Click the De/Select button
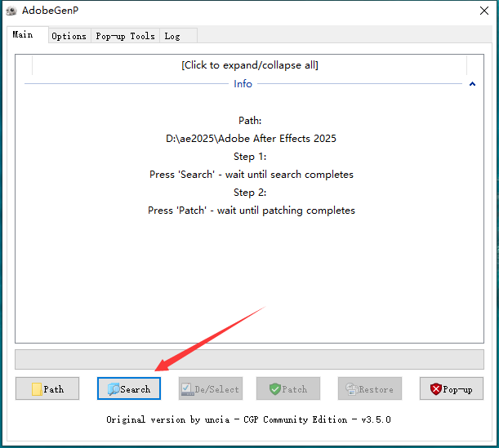Image resolution: width=499 pixels, height=448 pixels. point(211,388)
